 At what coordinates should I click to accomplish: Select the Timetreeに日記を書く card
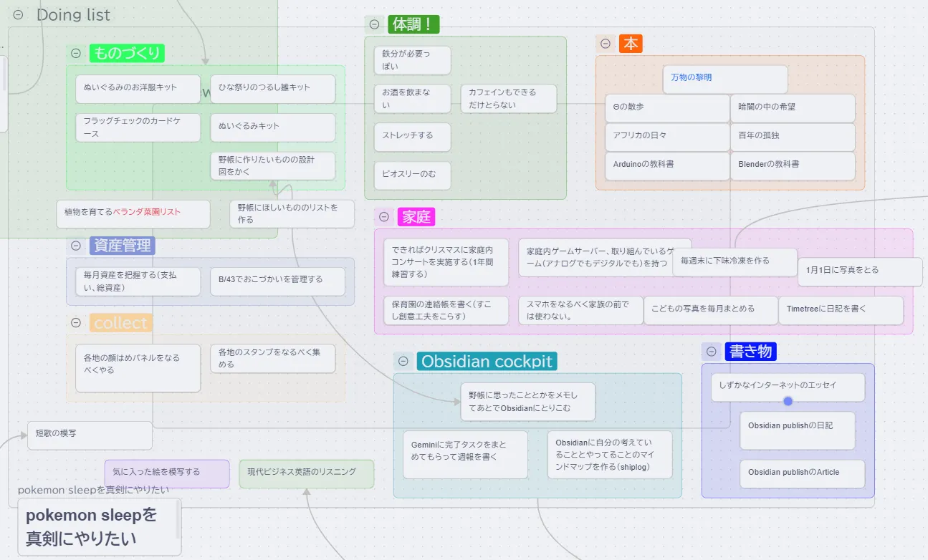pos(841,310)
